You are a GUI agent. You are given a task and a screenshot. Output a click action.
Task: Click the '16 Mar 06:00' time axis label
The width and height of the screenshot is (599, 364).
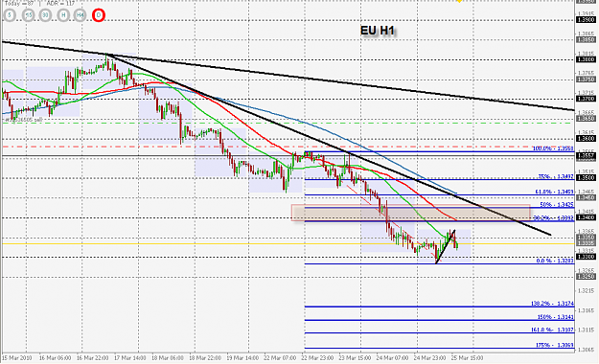(x=55, y=358)
